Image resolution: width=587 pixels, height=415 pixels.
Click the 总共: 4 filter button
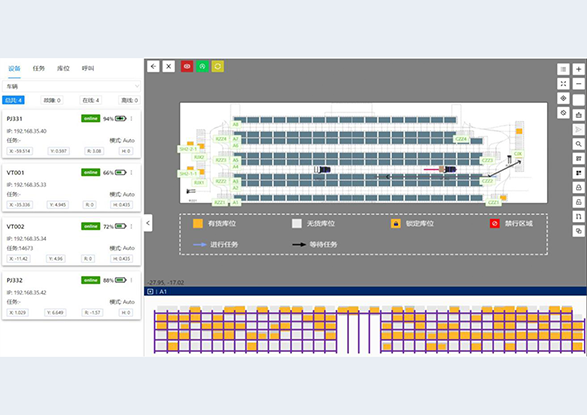[13, 100]
